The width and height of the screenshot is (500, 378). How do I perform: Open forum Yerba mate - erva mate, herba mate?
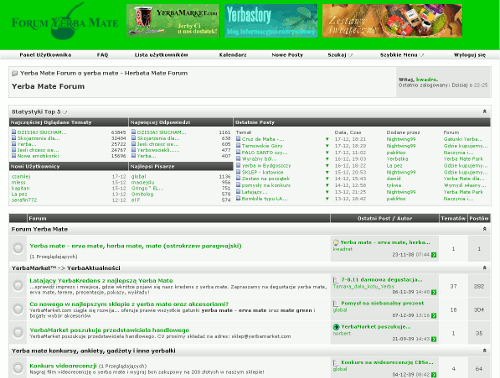135,246
